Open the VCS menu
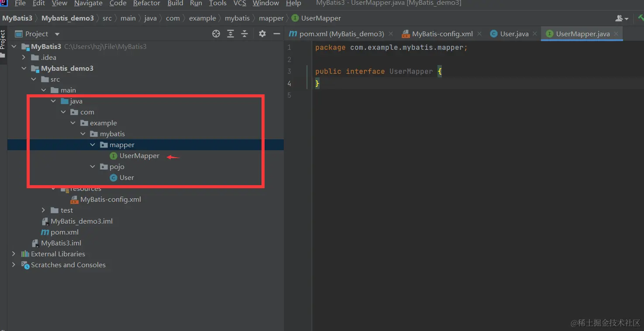The height and width of the screenshot is (331, 644). pyautogui.click(x=240, y=3)
